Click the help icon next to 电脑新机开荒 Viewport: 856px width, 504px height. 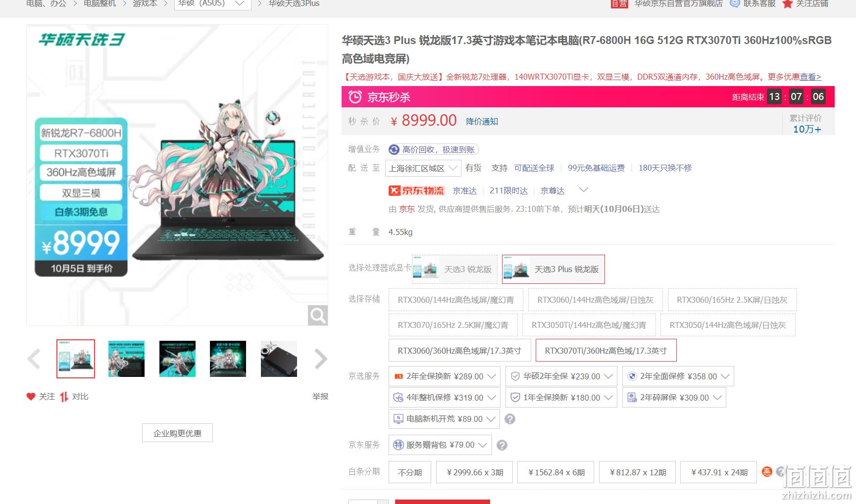coord(510,419)
